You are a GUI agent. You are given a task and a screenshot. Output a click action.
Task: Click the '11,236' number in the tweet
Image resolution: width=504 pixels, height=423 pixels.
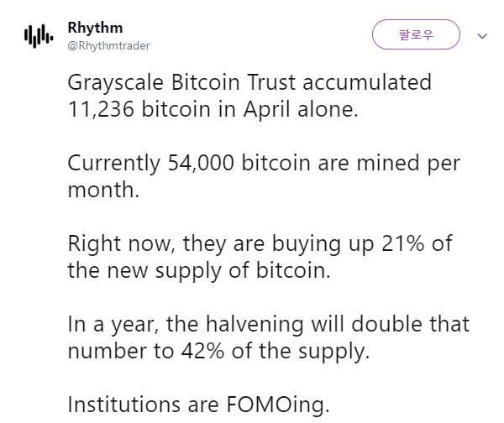pos(101,109)
